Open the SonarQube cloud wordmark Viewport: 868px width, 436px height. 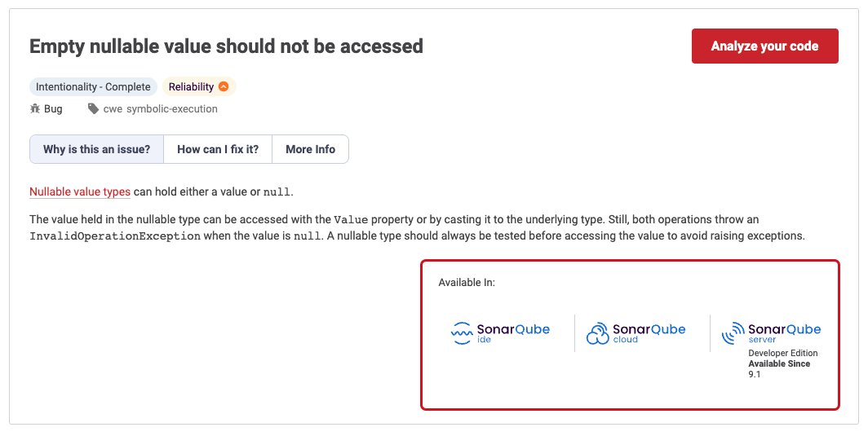[x=649, y=332]
